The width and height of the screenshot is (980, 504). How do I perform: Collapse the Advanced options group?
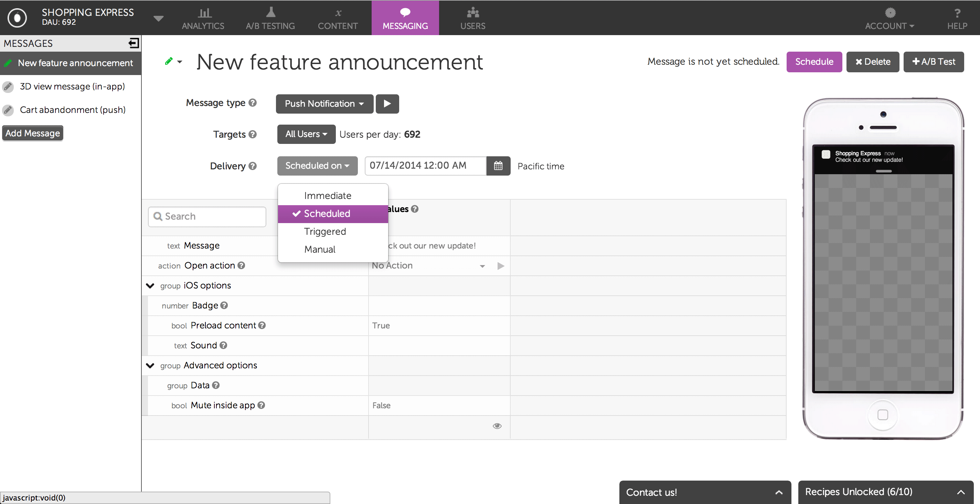coord(150,366)
